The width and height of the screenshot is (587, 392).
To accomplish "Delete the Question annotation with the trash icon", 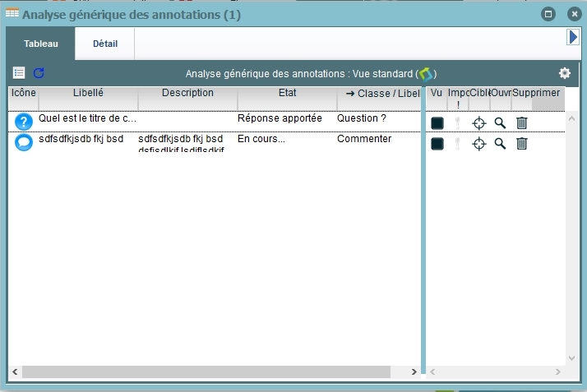I will pyautogui.click(x=521, y=123).
